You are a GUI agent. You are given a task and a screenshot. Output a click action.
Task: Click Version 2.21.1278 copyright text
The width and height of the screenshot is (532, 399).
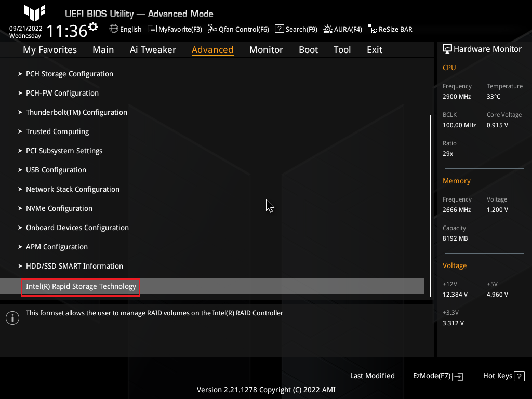coord(266,390)
